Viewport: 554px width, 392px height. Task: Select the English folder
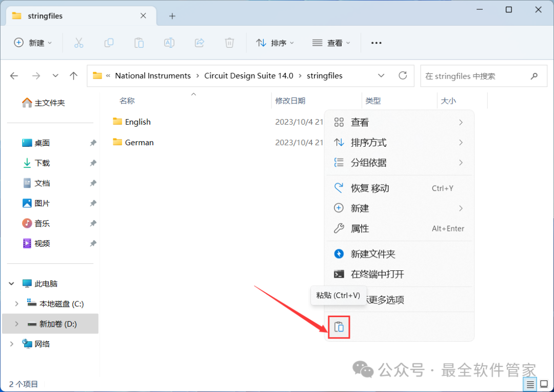click(137, 122)
